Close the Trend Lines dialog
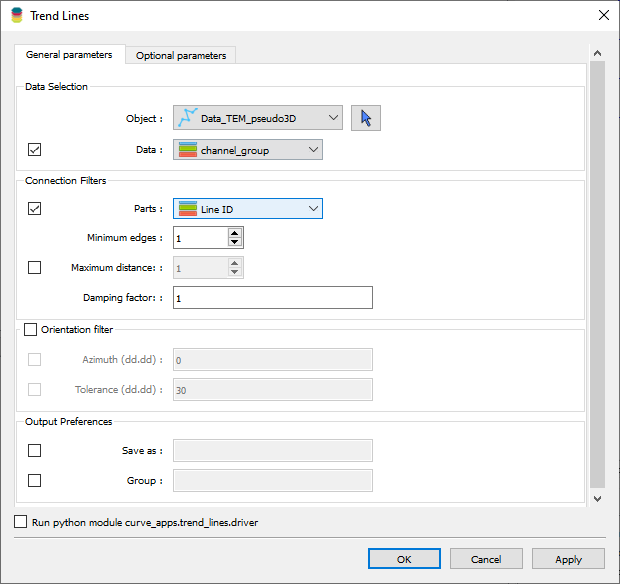Image resolution: width=620 pixels, height=584 pixels. [603, 15]
